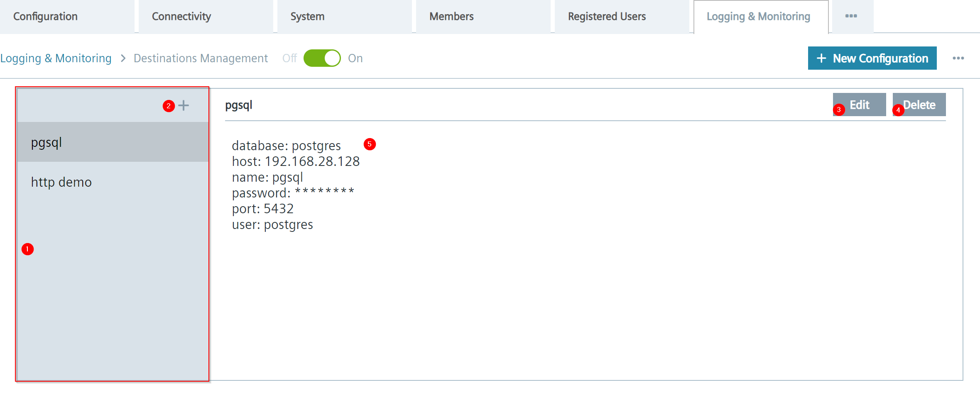Open the tab bar overflow ellipsis menu
This screenshot has height=414, width=980.
[x=851, y=16]
